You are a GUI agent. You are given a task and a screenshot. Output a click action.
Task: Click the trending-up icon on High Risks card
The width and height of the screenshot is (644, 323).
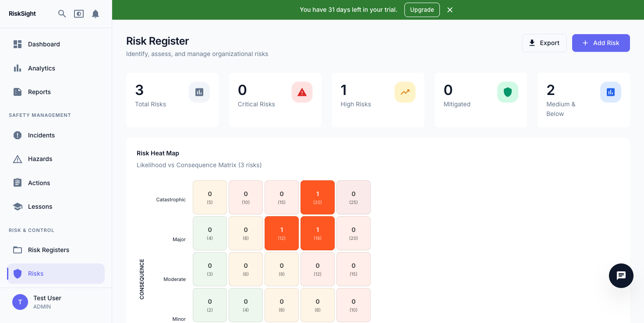point(405,92)
